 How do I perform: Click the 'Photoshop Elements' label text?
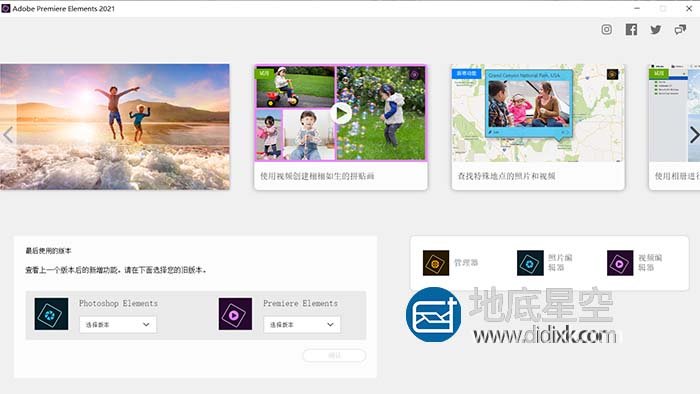pos(118,303)
